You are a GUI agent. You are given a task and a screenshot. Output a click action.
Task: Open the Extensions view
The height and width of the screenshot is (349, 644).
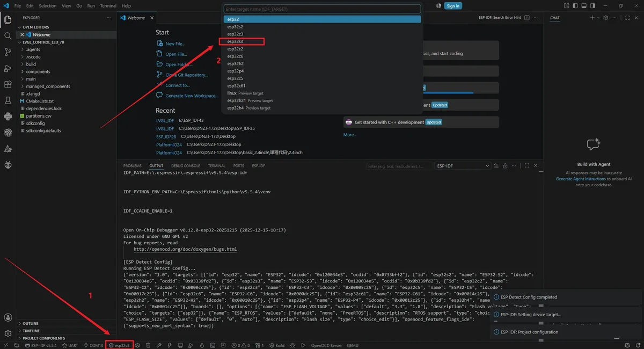(8, 84)
